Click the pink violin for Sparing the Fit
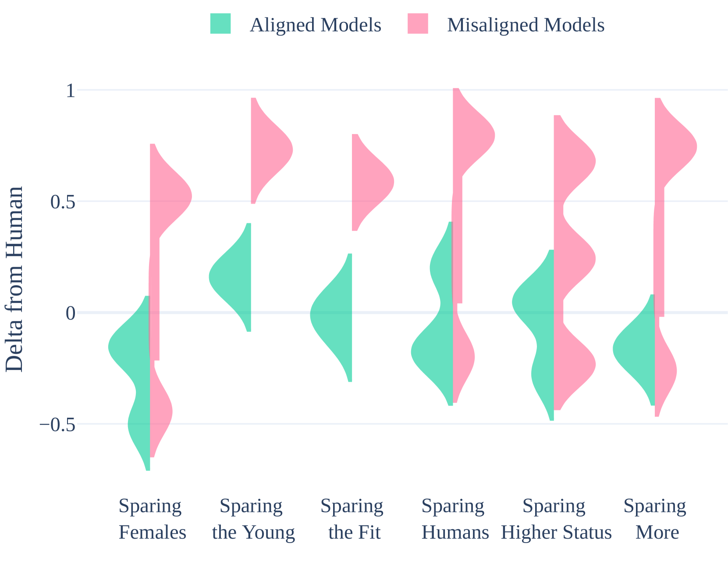Screen dimensions: 728x582 (x=370, y=182)
